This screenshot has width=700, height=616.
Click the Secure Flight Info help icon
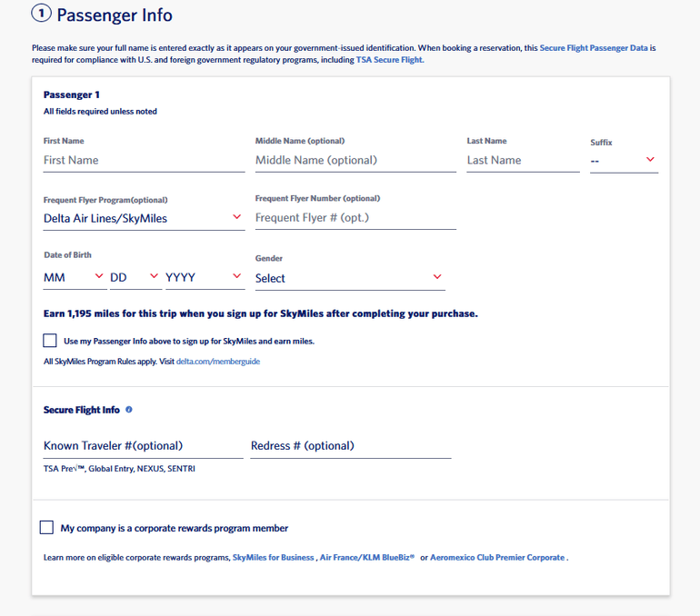(129, 410)
